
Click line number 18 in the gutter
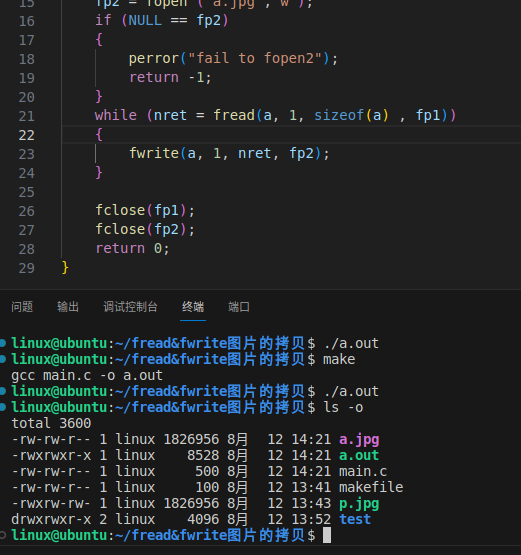[x=27, y=59]
